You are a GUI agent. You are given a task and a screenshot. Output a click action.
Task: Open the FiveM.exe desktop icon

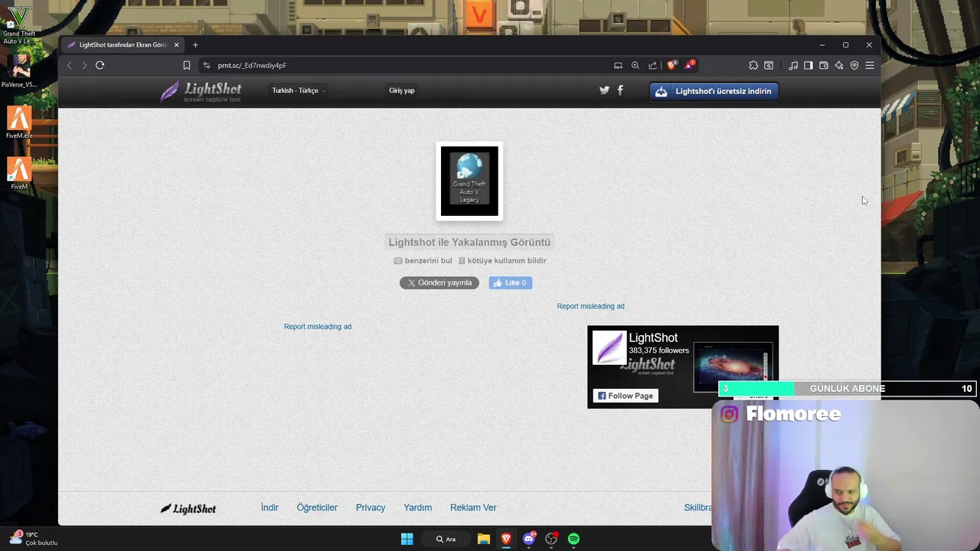[19, 122]
